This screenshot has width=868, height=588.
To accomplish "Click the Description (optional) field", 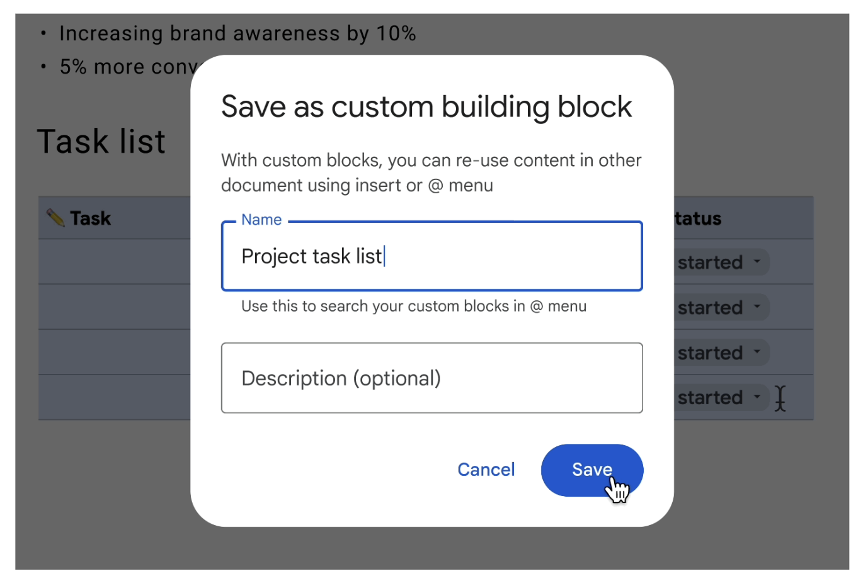I will (x=431, y=378).
